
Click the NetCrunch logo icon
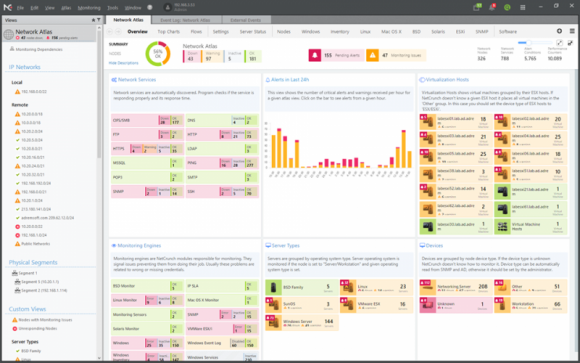tap(7, 7)
